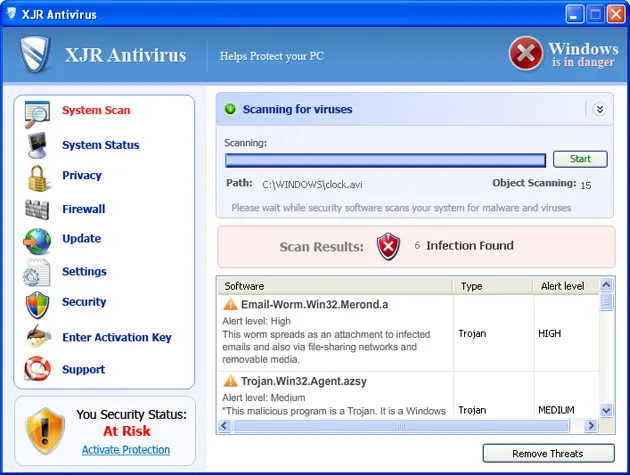Open Firewall section
The width and height of the screenshot is (630, 475).
coord(84,209)
